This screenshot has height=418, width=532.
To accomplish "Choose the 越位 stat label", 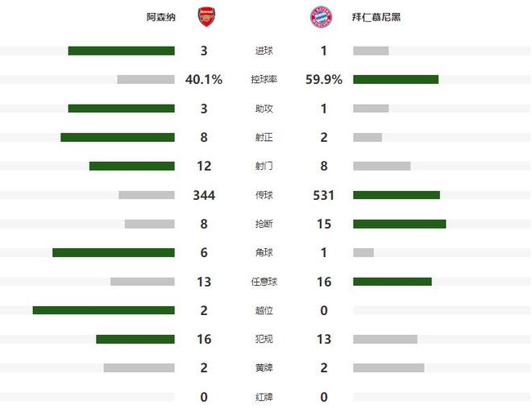I will point(263,311).
